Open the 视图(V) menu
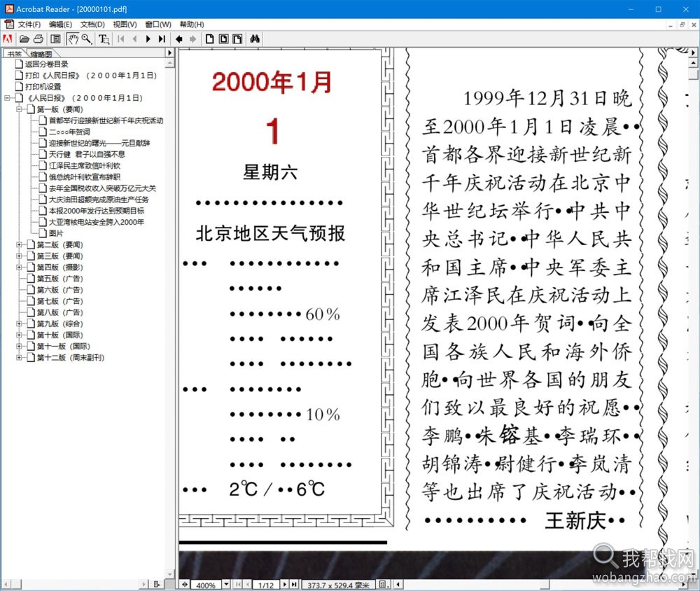This screenshot has width=700, height=591. click(x=125, y=25)
